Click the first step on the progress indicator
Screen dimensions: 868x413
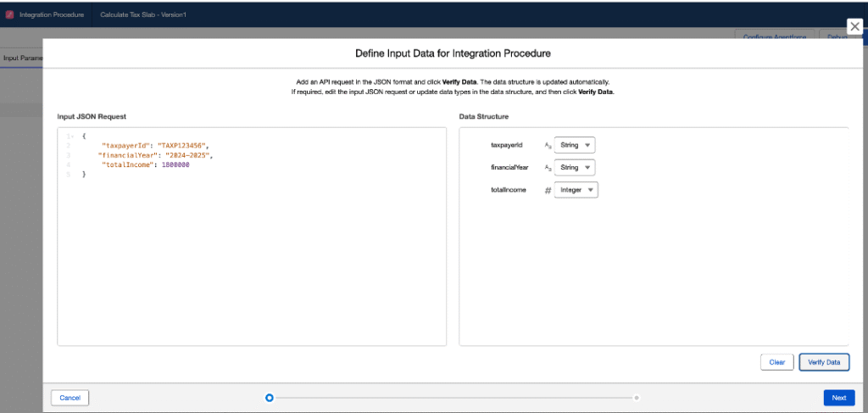269,398
